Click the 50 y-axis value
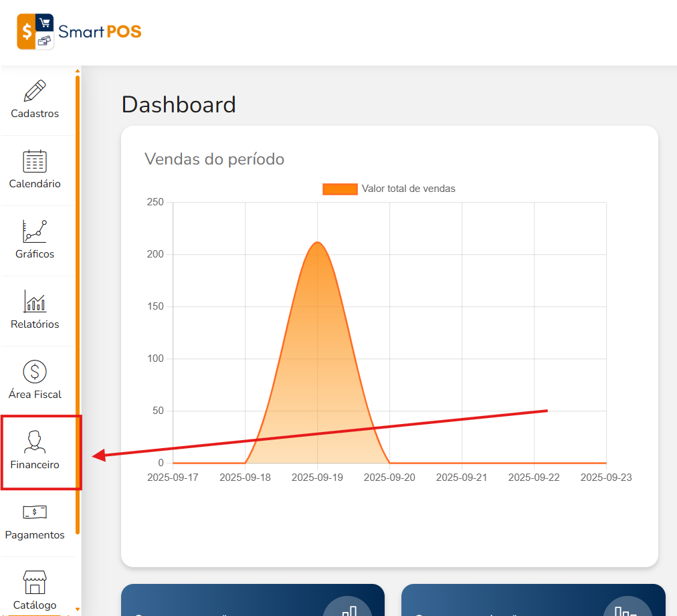The width and height of the screenshot is (677, 616). pyautogui.click(x=158, y=411)
